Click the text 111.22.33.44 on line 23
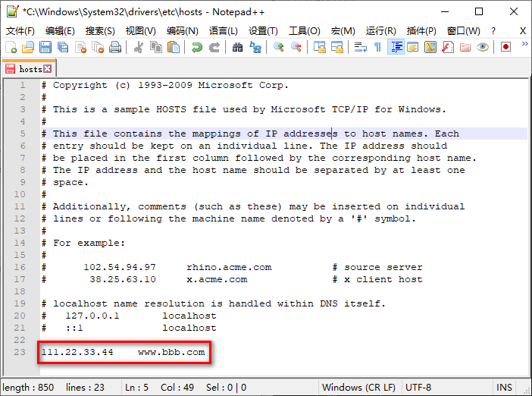 click(77, 352)
